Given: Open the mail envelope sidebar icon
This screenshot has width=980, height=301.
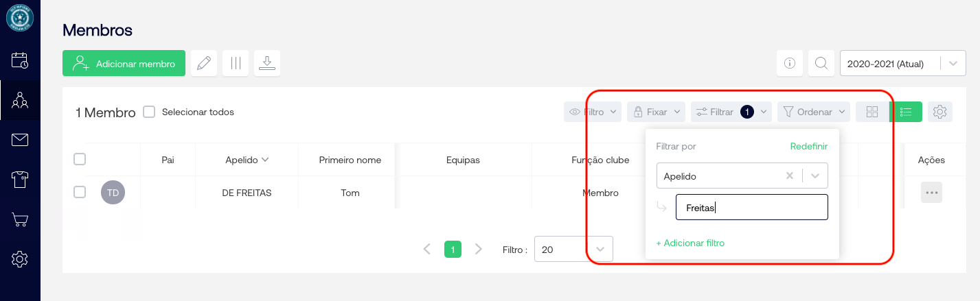Looking at the screenshot, I should pos(20,141).
